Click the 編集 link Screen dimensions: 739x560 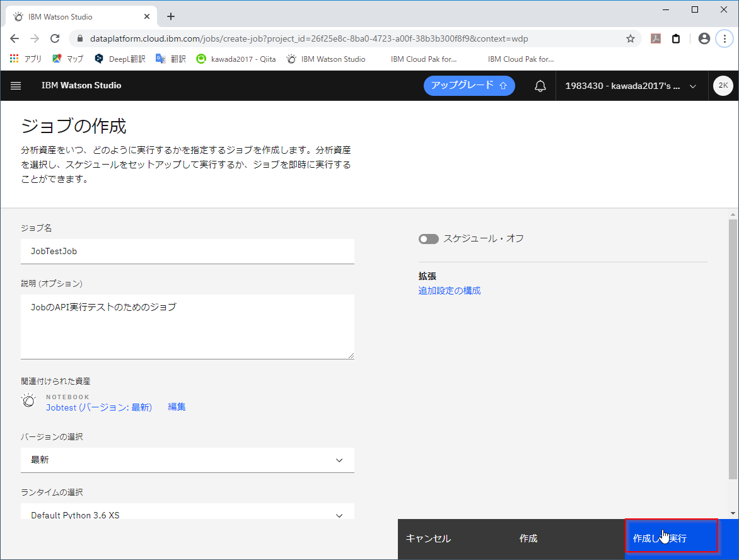pyautogui.click(x=177, y=407)
